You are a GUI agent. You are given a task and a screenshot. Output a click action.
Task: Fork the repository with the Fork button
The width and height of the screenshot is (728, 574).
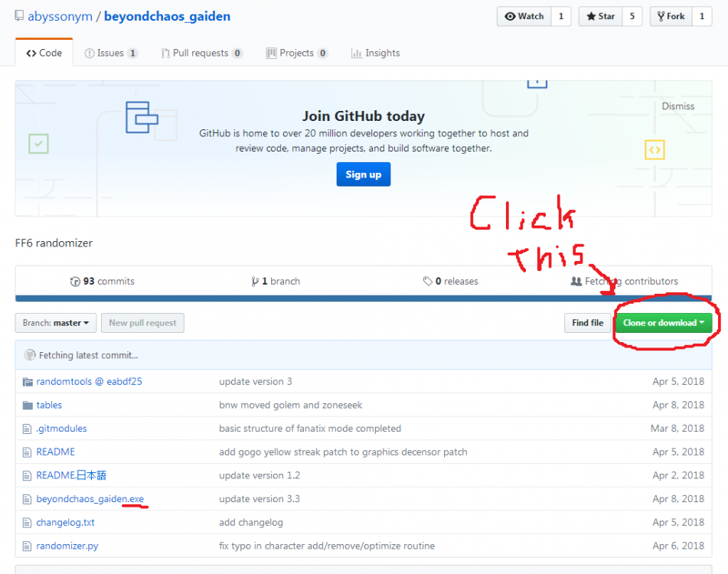pyautogui.click(x=671, y=16)
